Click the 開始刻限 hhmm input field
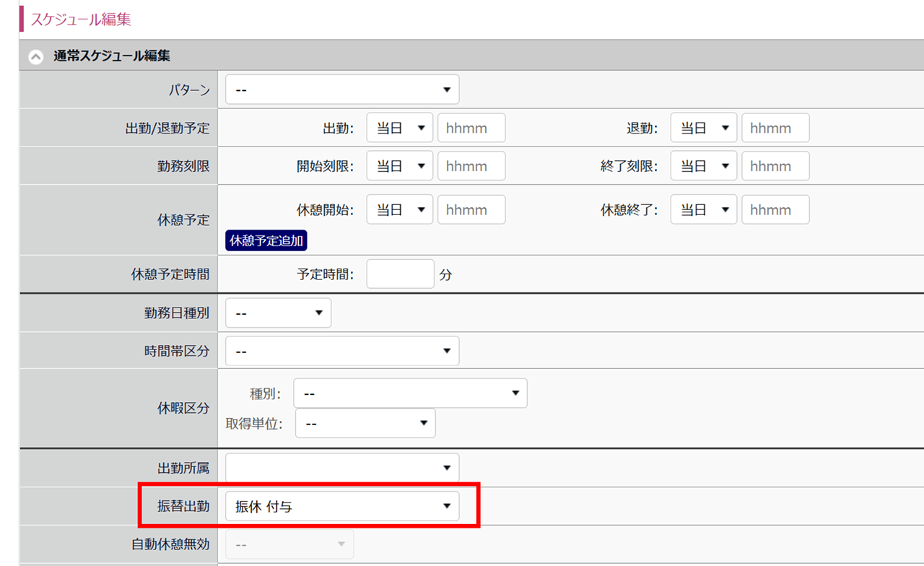This screenshot has height=566, width=924. (x=471, y=166)
